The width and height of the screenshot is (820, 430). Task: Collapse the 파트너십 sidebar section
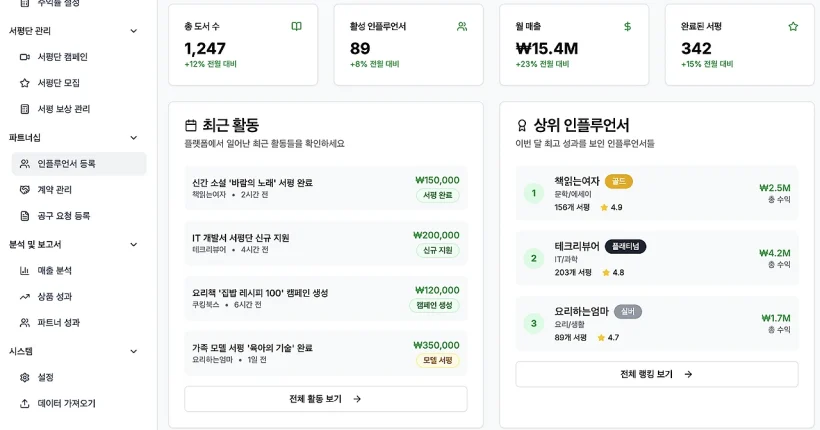coord(134,137)
